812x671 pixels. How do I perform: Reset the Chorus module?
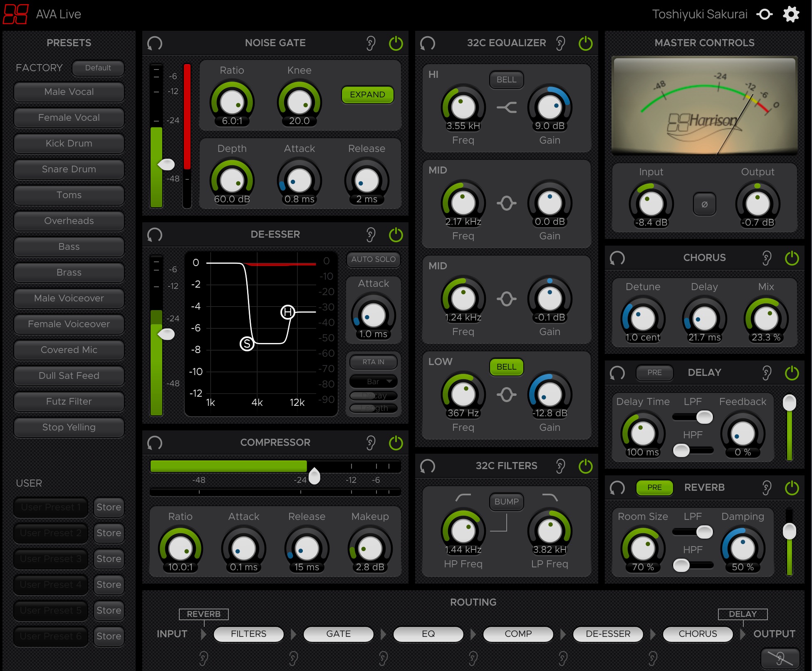click(617, 258)
